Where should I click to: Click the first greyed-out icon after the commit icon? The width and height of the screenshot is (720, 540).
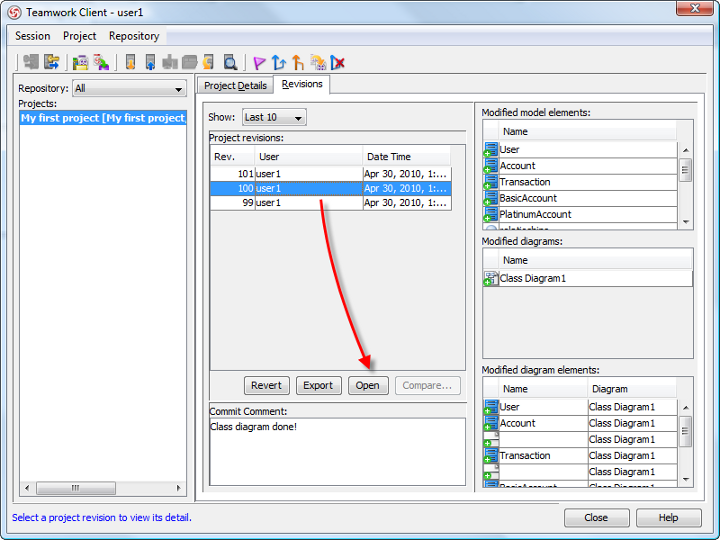point(170,62)
